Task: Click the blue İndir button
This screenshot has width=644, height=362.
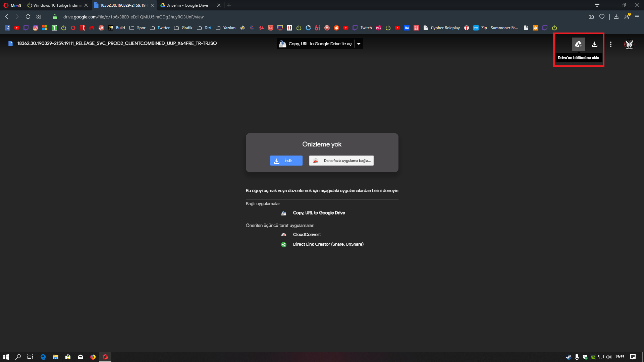Action: click(x=286, y=161)
